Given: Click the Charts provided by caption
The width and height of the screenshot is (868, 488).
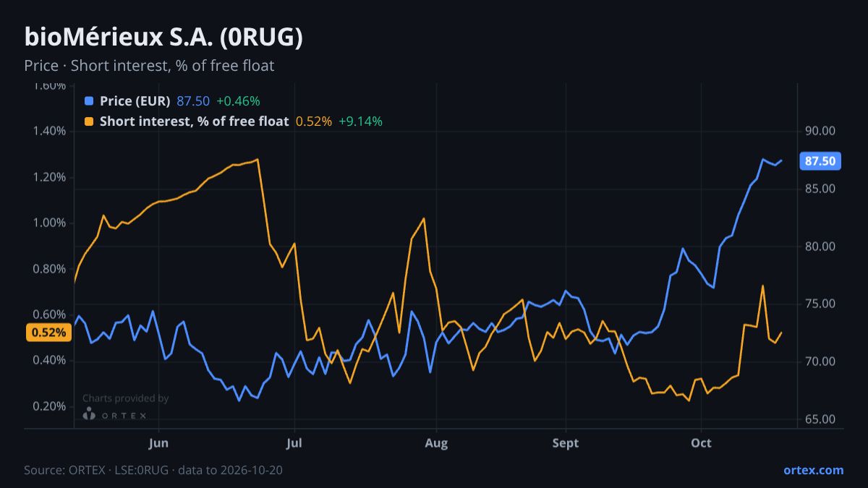Looking at the screenshot, I should coord(125,398).
